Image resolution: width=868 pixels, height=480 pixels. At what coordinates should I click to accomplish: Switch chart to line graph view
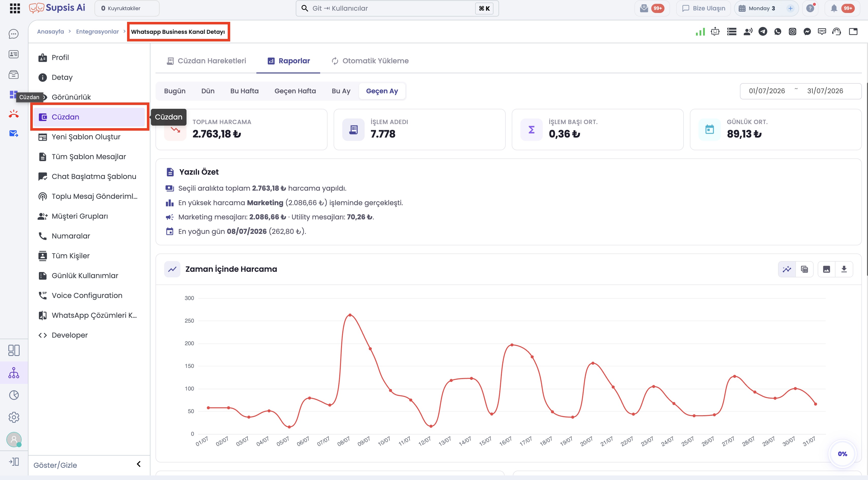pos(787,269)
